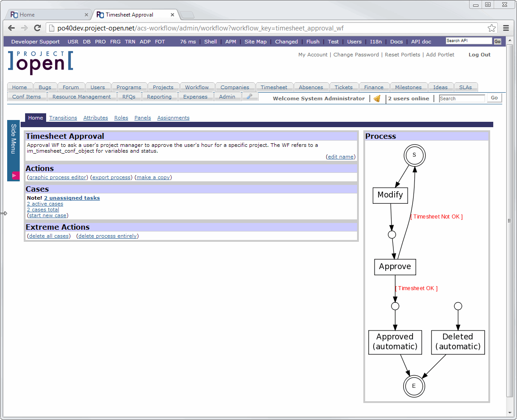Viewport: 517px width, 420px height.
Task: Open the Transitions workflow tab
Action: tap(63, 118)
